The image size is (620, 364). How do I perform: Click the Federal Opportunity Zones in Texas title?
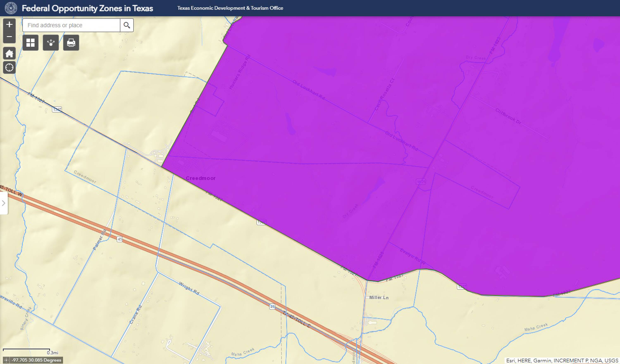[x=87, y=8]
